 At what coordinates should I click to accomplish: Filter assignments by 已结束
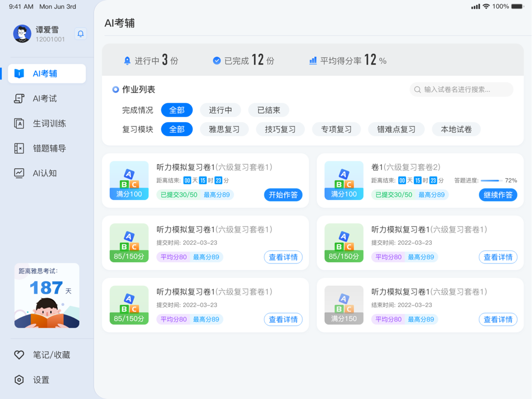[269, 110]
